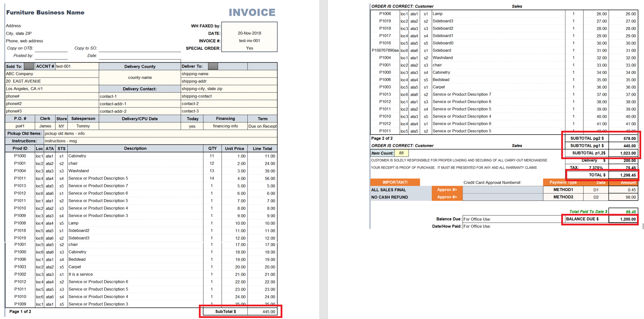Click the payment date cell D2

click(x=596, y=197)
